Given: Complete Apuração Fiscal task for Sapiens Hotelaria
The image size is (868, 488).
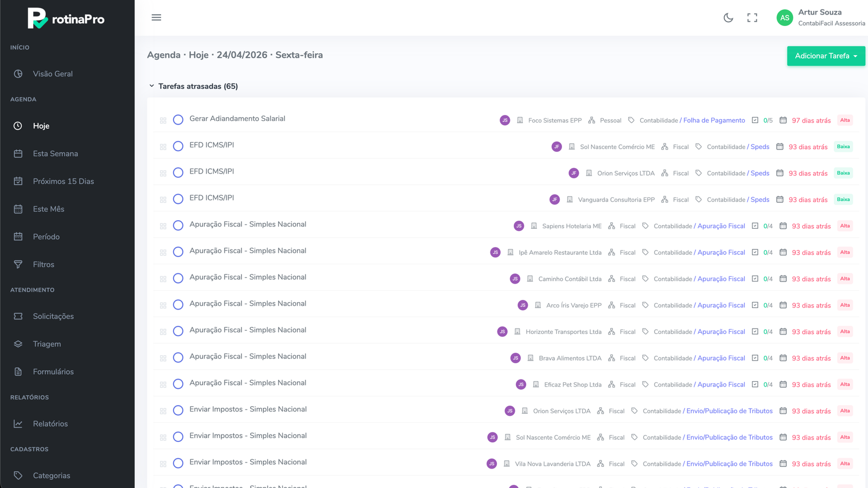Looking at the screenshot, I should click(178, 226).
